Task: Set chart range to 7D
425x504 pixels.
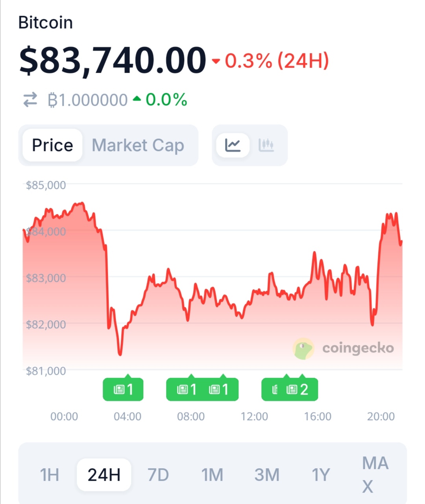Action: point(158,474)
